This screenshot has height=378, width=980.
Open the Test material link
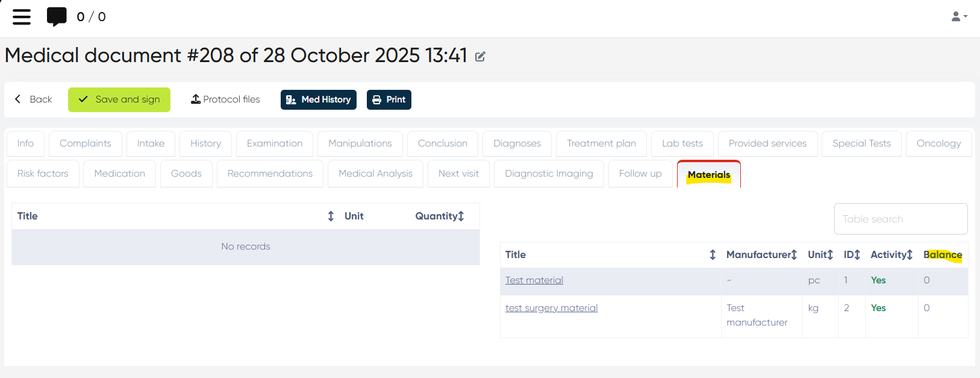pyautogui.click(x=534, y=280)
